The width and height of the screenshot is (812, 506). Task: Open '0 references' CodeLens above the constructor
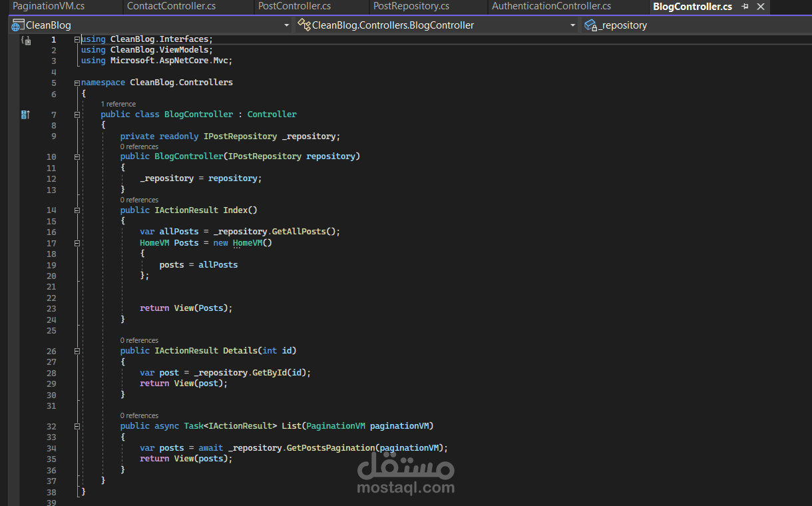(139, 146)
